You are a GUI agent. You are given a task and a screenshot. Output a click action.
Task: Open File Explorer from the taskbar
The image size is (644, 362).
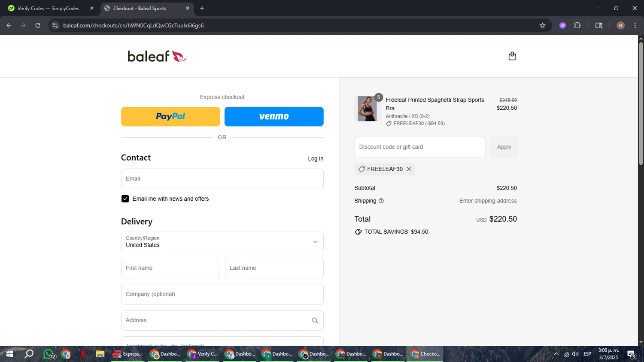click(x=100, y=354)
